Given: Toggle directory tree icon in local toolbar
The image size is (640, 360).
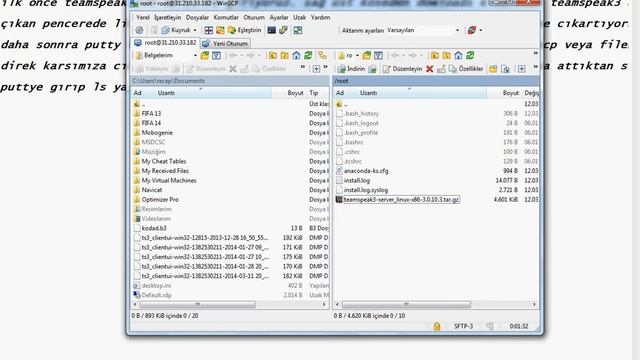Looking at the screenshot, I should 322,56.
